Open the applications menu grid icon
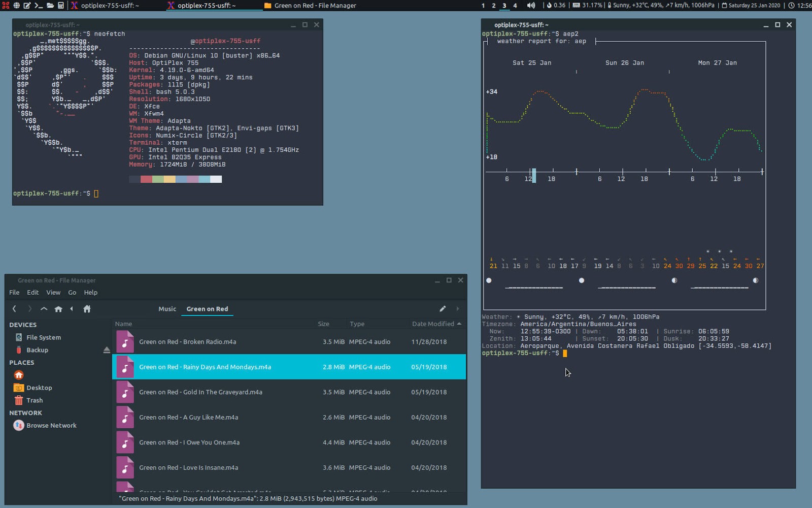Image resolution: width=812 pixels, height=508 pixels. click(x=6, y=6)
